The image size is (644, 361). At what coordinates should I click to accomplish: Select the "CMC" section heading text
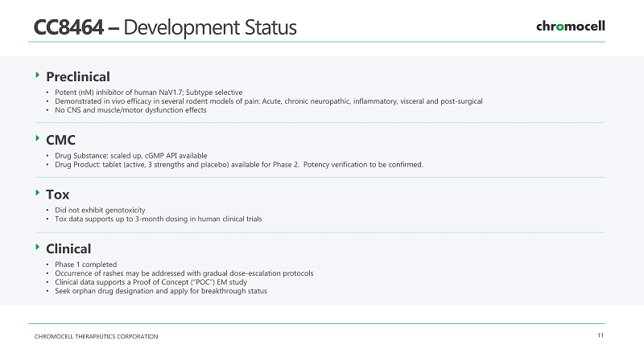[61, 140]
